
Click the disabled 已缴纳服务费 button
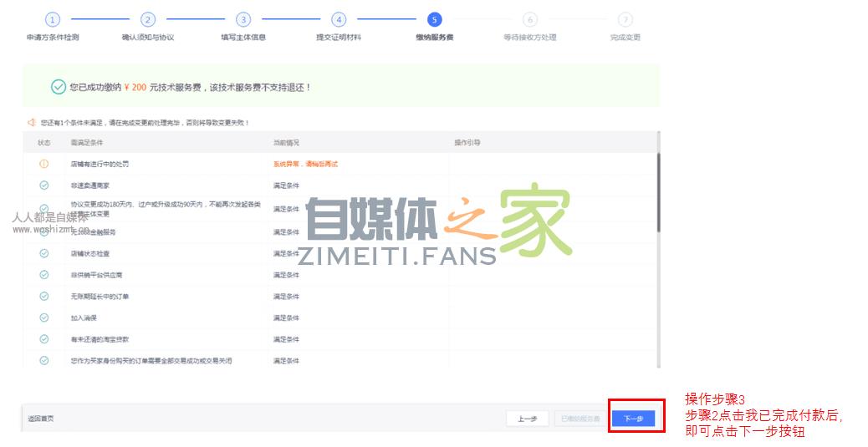pyautogui.click(x=580, y=419)
